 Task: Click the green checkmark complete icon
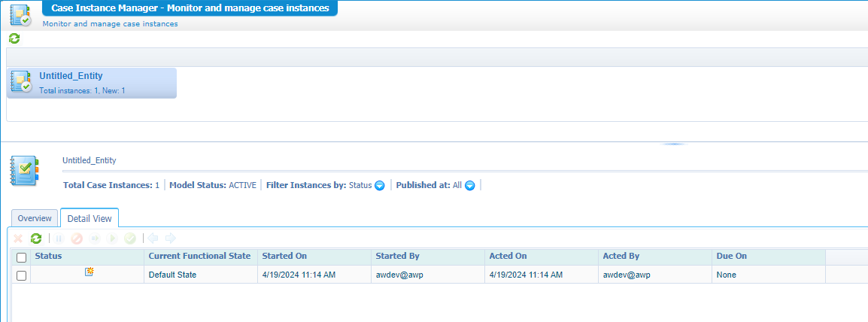(130, 238)
